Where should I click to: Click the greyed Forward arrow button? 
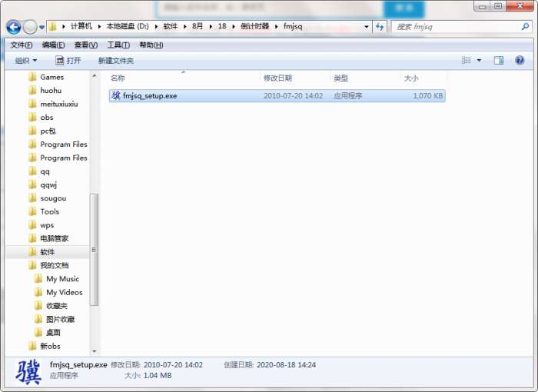pyautogui.click(x=30, y=27)
